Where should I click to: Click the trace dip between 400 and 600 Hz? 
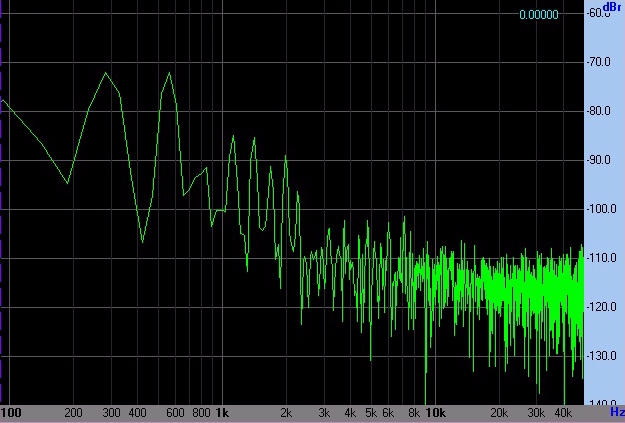tap(143, 242)
